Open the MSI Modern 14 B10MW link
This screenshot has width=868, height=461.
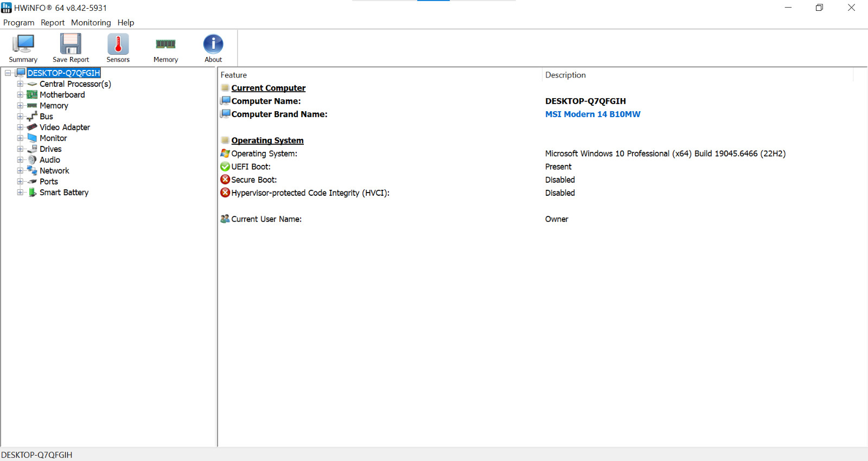pyautogui.click(x=592, y=114)
